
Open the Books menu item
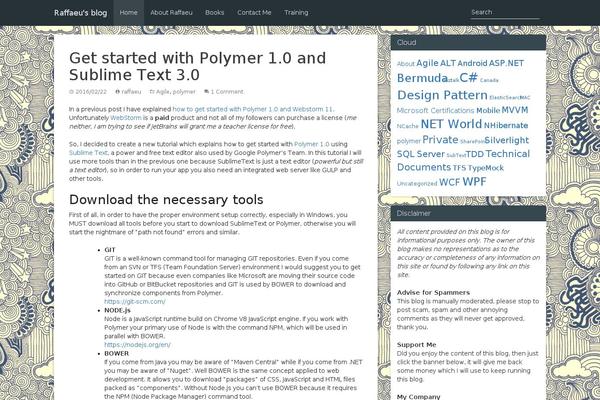(214, 13)
